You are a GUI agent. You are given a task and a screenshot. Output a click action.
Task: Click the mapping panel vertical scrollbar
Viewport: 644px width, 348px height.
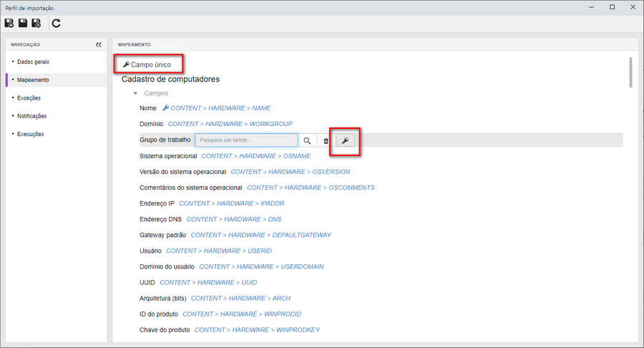tap(631, 72)
